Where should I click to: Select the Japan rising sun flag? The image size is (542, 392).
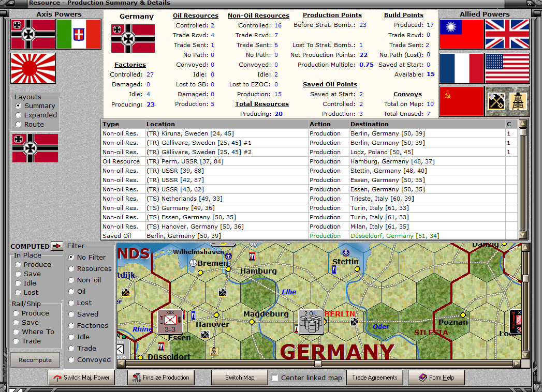(x=33, y=68)
